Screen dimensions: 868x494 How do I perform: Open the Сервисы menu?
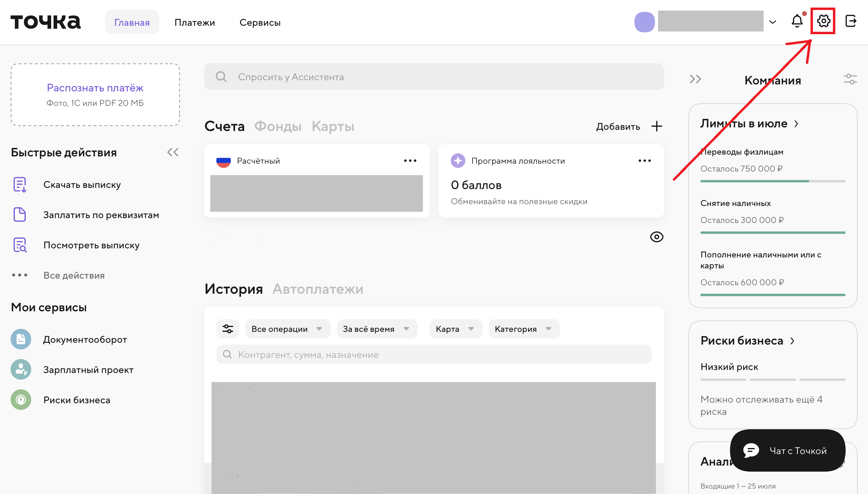point(260,22)
